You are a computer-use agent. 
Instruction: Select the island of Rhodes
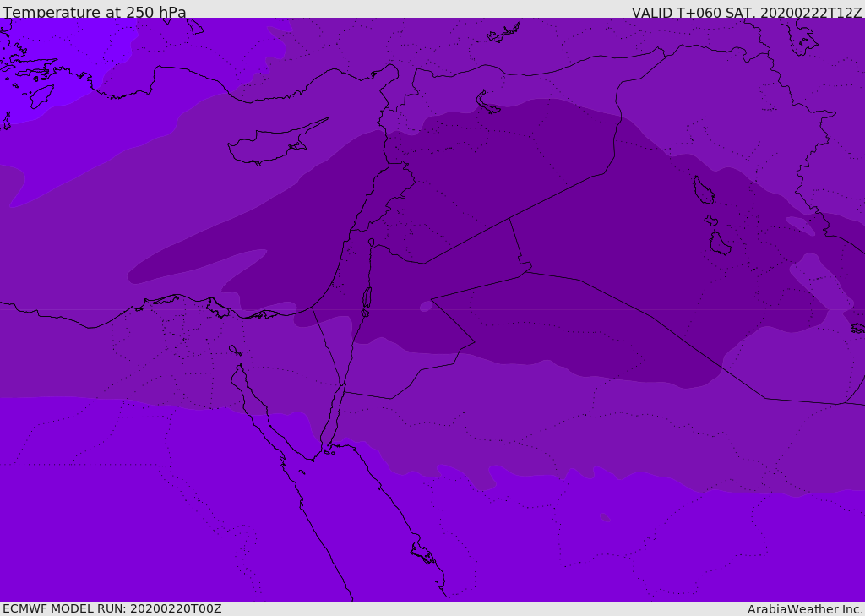41,95
